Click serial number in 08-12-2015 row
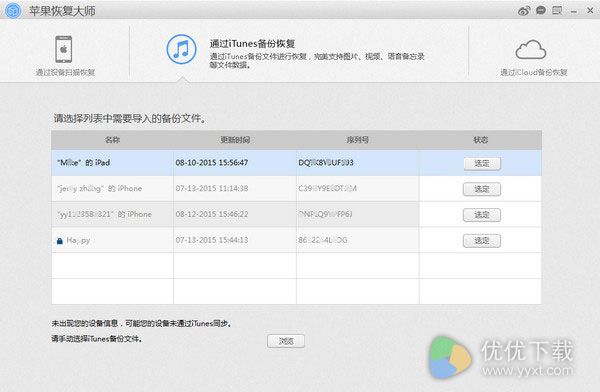The height and width of the screenshot is (392, 600). 325,214
